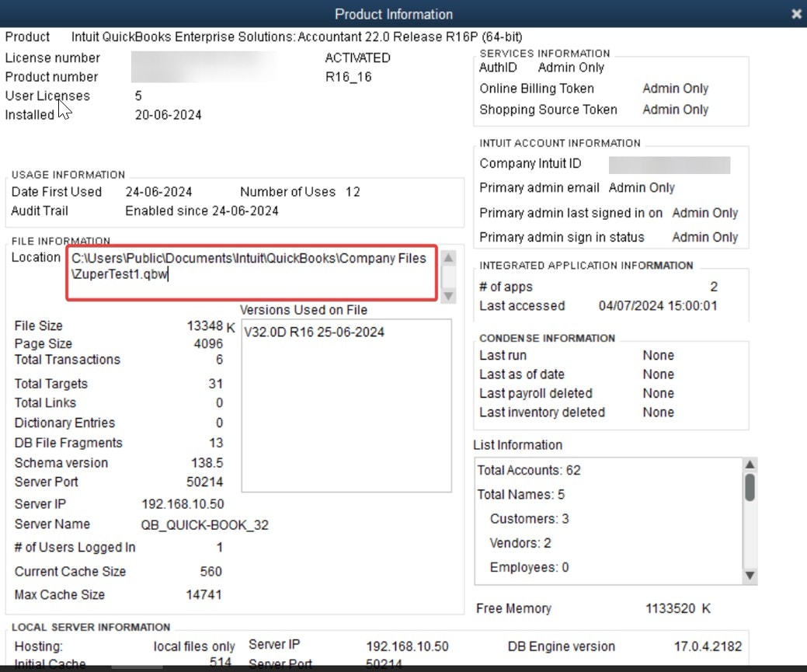
Task: Click the Max Cache Size value 14741
Action: click(x=203, y=595)
